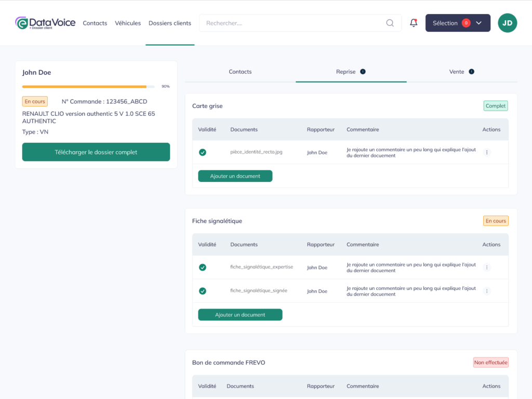Open the JD user avatar
The height and width of the screenshot is (399, 532).
507,23
